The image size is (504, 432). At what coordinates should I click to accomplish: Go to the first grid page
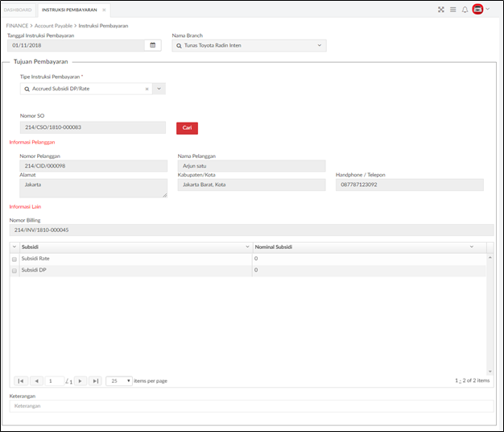click(x=21, y=381)
